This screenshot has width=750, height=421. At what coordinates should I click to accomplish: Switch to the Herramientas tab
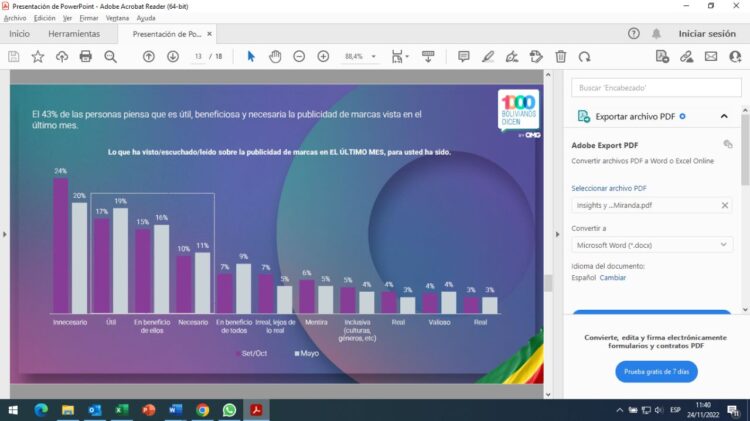click(74, 34)
